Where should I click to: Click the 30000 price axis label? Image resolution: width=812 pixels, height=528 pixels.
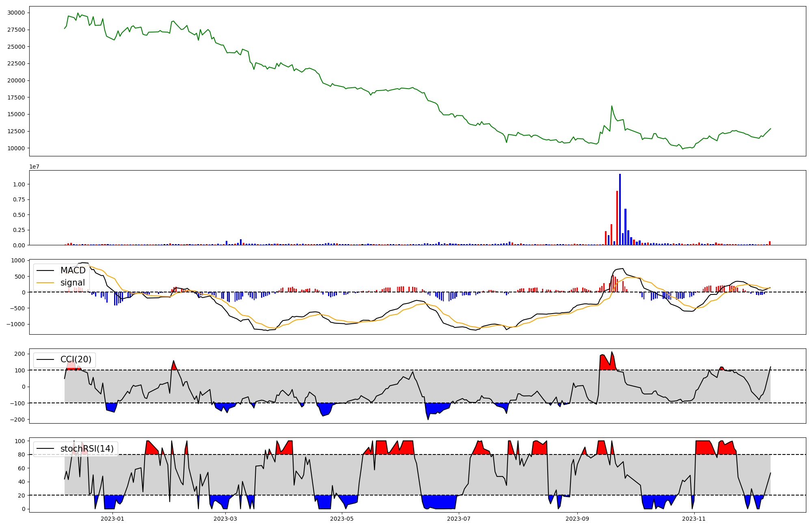click(16, 13)
